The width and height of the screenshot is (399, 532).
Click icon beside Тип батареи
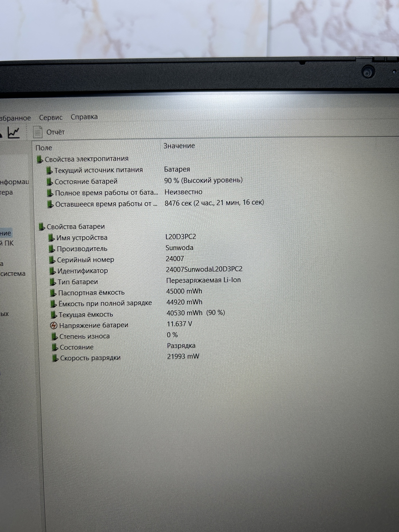pyautogui.click(x=53, y=282)
